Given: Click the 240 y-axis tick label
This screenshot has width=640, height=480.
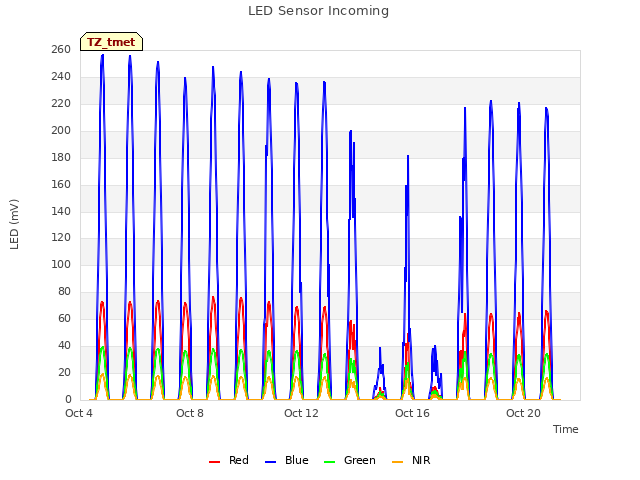Looking at the screenshot, I should pyautogui.click(x=61, y=76).
